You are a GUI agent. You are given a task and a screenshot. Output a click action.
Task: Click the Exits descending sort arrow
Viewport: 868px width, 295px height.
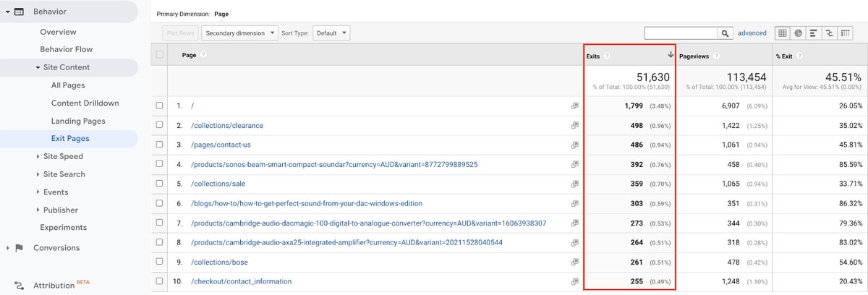tap(671, 56)
